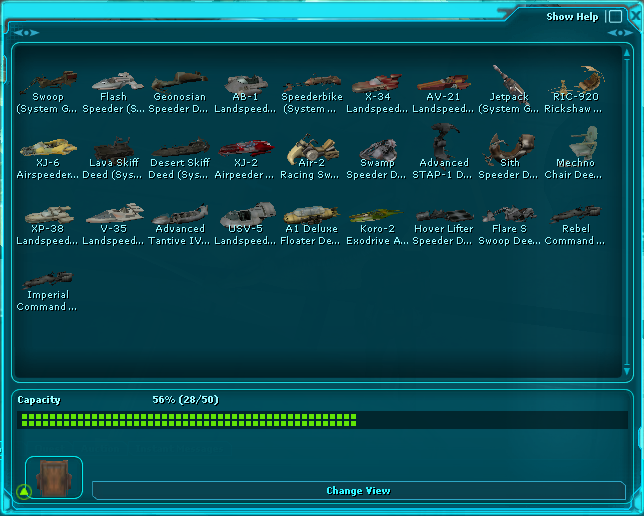Click the inventory scrollbar down arrow
Image resolution: width=644 pixels, height=516 pixels.
626,371
